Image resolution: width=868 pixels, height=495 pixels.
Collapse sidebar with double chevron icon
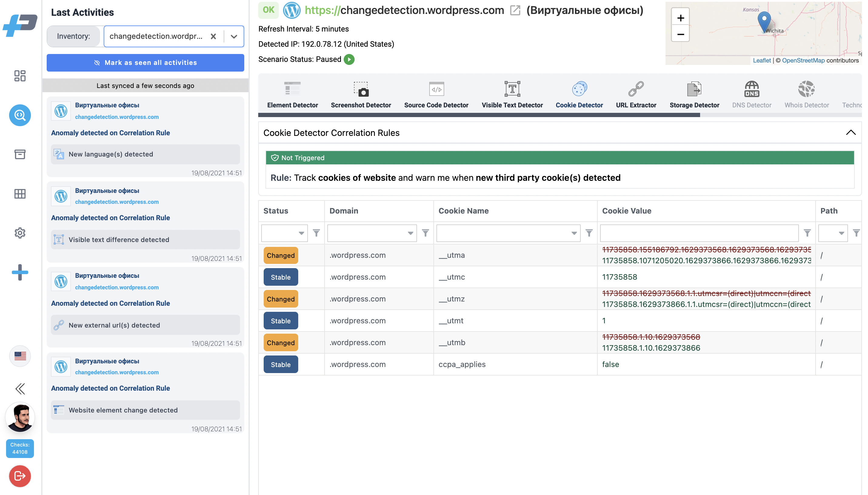(x=20, y=389)
